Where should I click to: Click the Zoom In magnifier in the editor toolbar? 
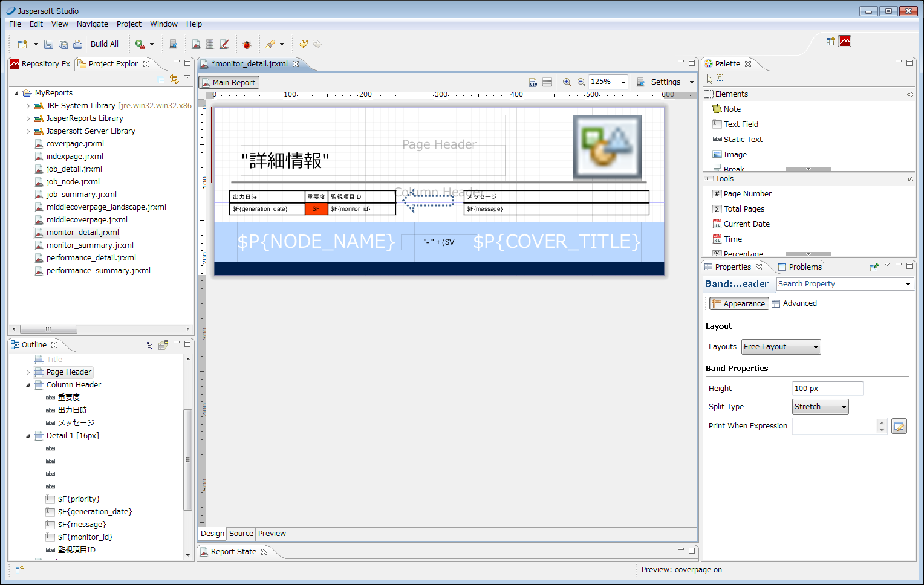pos(567,82)
